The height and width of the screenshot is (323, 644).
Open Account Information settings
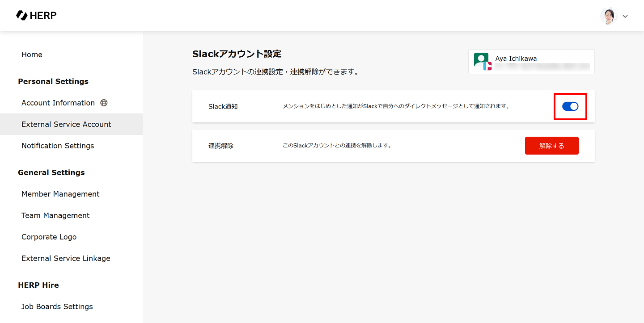pos(58,103)
